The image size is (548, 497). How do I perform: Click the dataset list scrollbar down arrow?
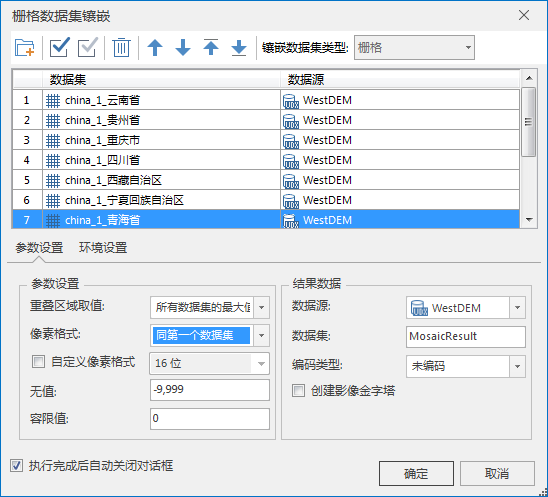point(529,219)
